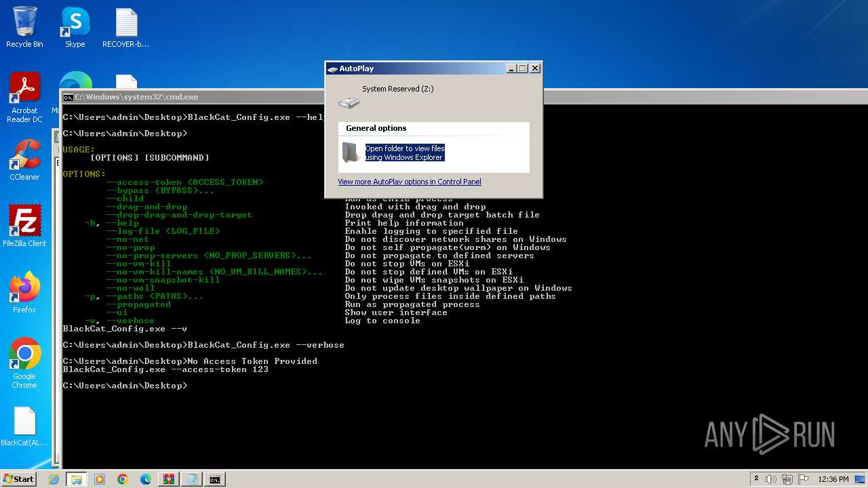Click the 'BlackCat_Config.exe --verbose' command line
This screenshot has width=868, height=488.
tap(266, 345)
